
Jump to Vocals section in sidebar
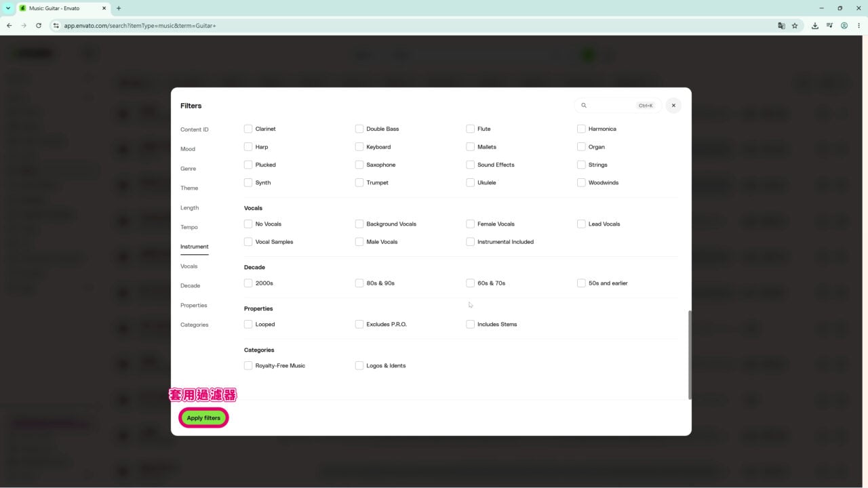[189, 266]
